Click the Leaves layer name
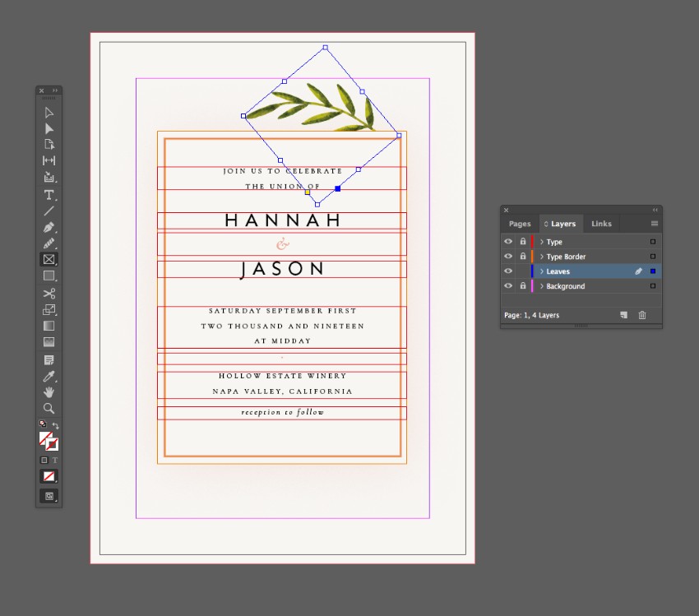Screen dimensions: 699x616 click(558, 271)
